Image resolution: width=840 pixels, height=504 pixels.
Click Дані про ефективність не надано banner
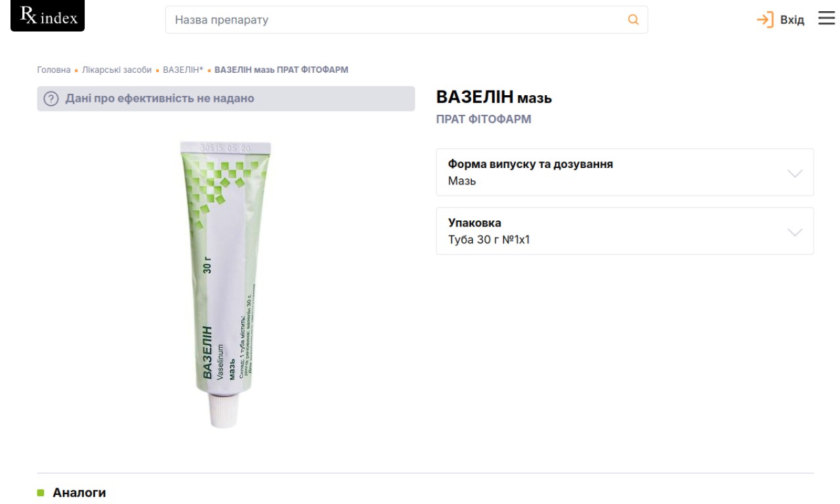point(226,98)
